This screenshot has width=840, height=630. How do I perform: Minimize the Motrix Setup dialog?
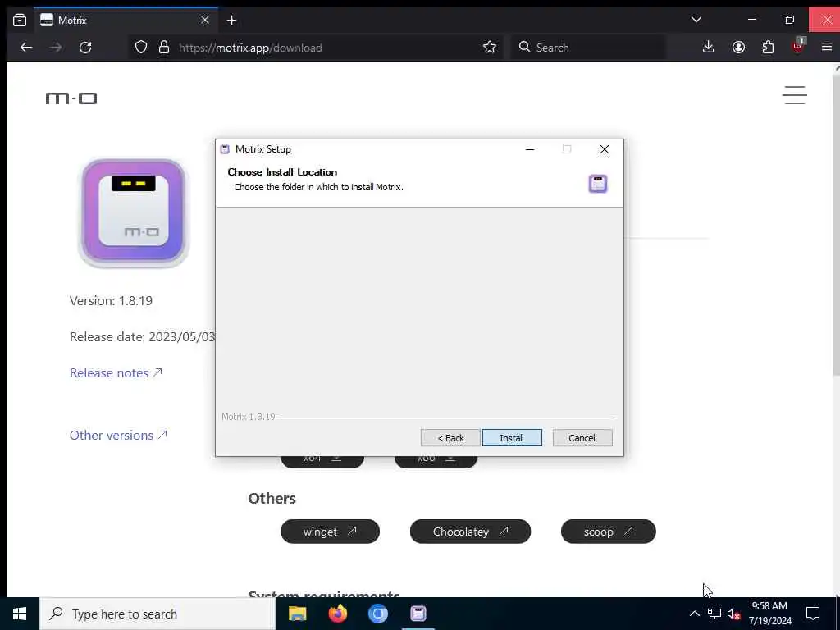tap(530, 149)
